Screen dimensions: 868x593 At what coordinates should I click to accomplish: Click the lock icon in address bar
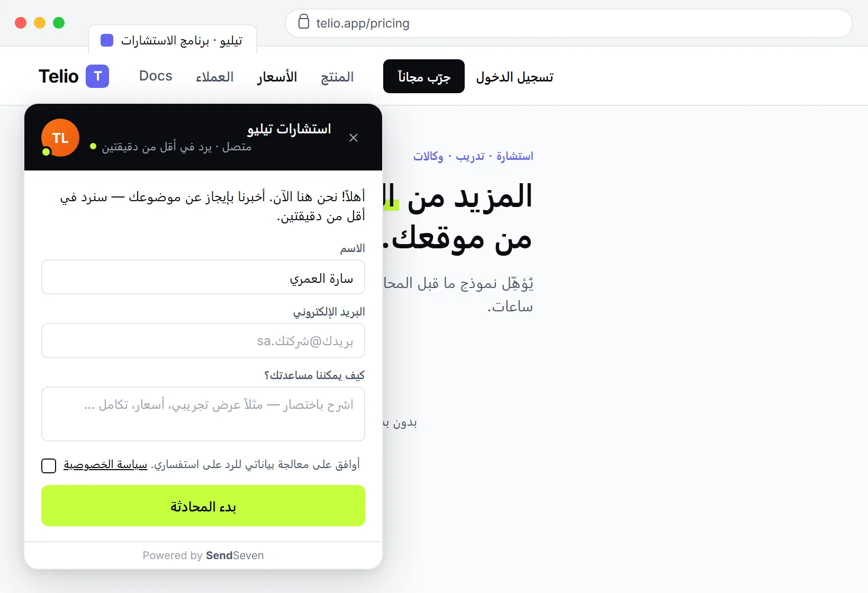click(x=304, y=22)
